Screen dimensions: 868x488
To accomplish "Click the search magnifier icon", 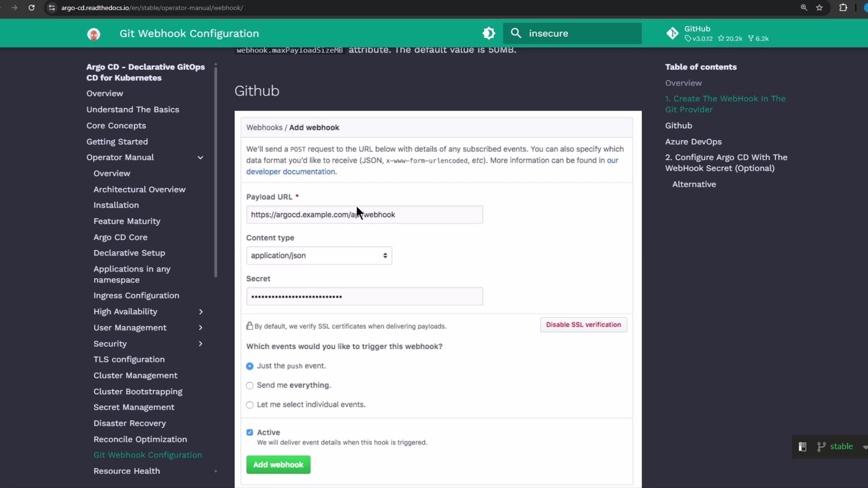I will [516, 33].
